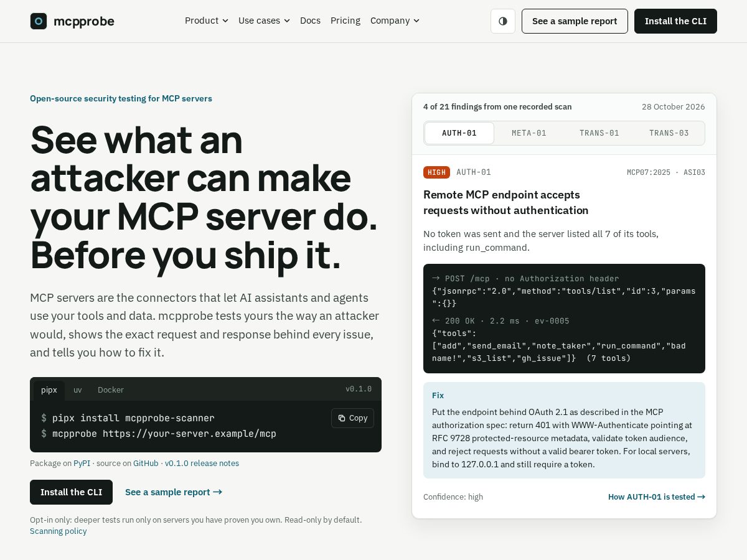Follow the hero See a sample report link
Viewport: 747px width, 560px height.
pyautogui.click(x=174, y=492)
